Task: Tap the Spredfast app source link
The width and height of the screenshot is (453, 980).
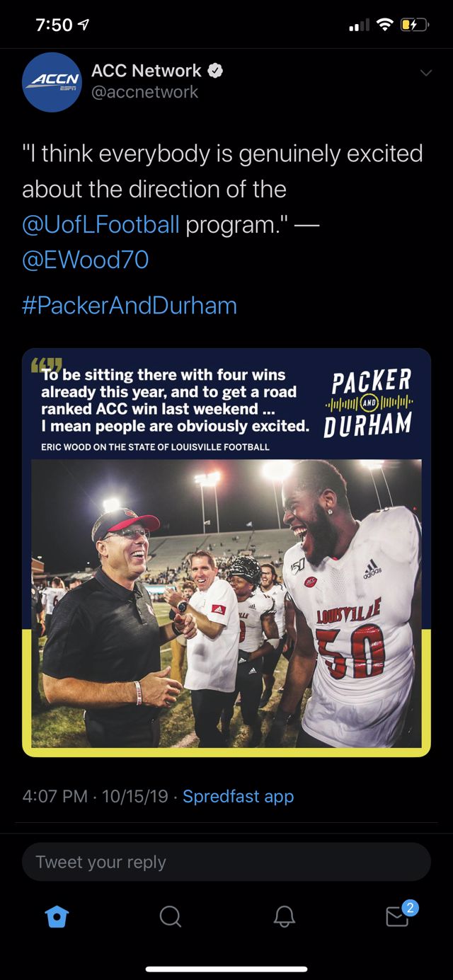Action: (x=238, y=796)
